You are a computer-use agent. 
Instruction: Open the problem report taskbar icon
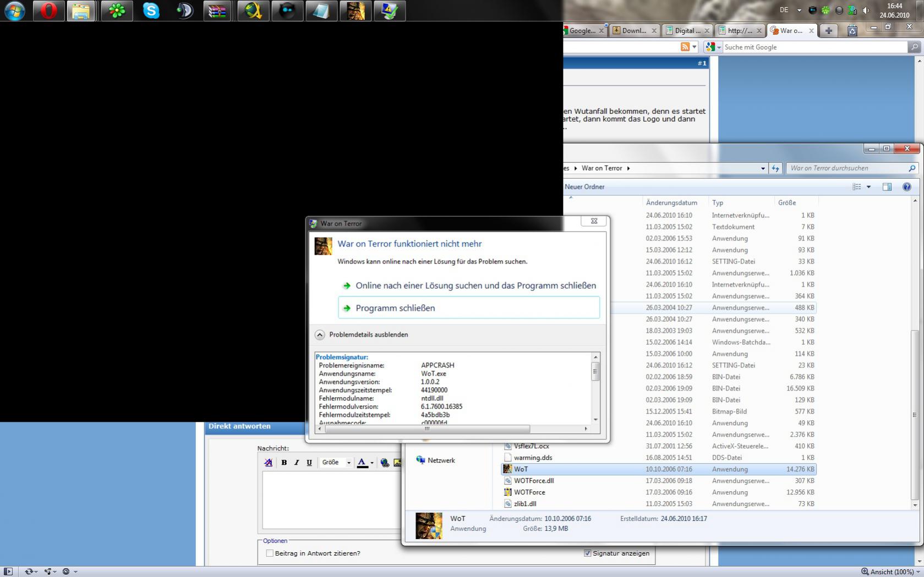(x=390, y=10)
